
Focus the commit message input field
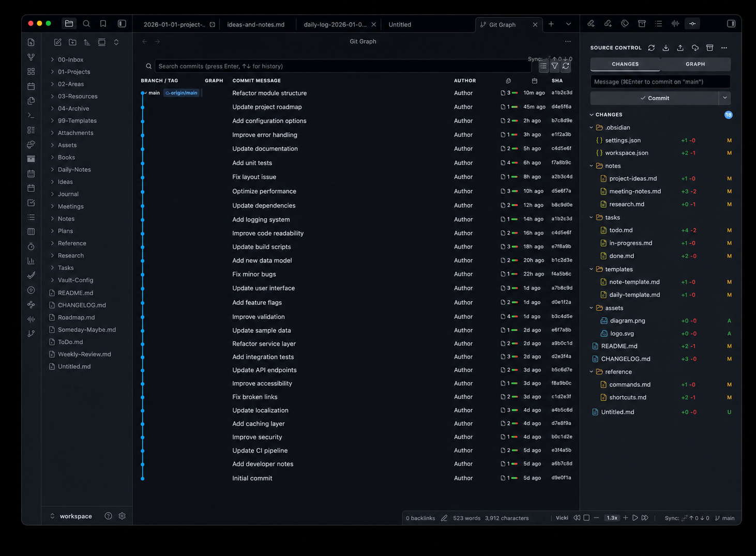click(660, 82)
